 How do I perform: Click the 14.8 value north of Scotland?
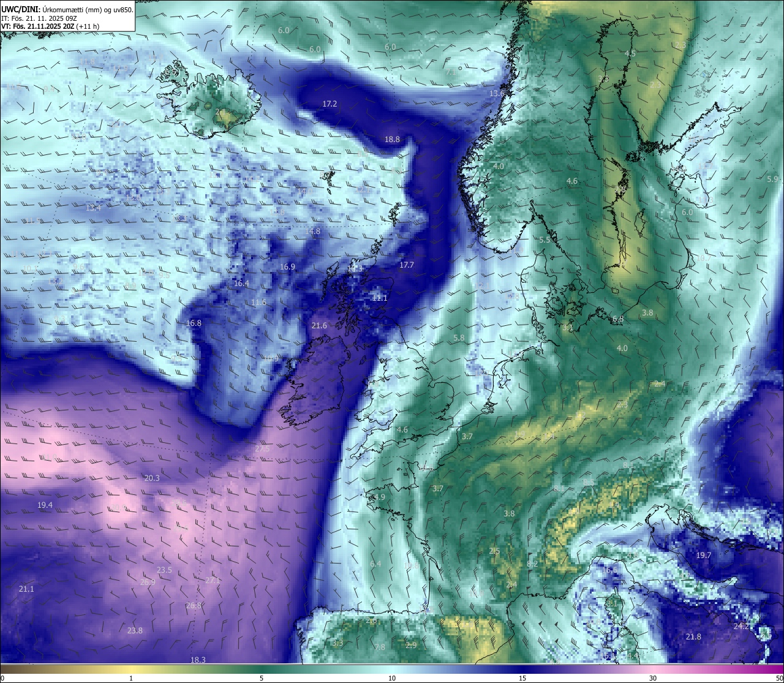coord(312,232)
